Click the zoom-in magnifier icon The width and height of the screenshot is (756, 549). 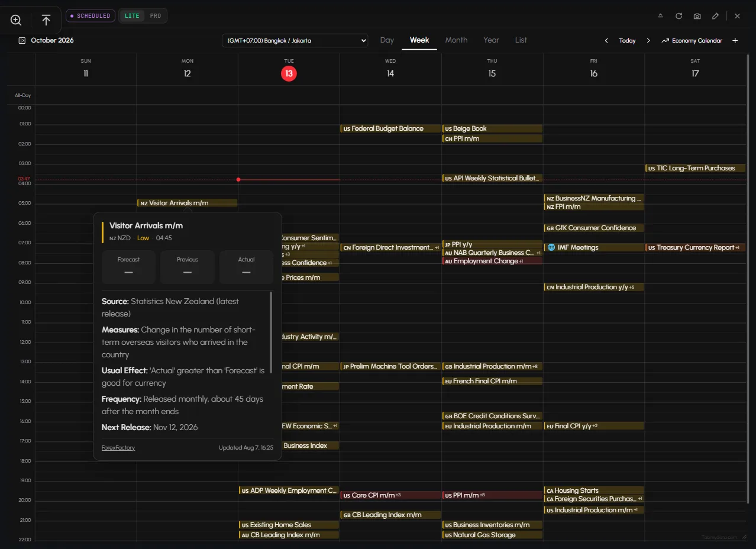(16, 20)
